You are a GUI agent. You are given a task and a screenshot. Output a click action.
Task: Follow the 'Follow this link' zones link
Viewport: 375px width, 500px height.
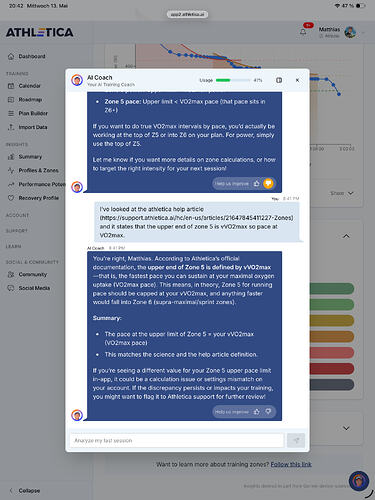[291, 464]
